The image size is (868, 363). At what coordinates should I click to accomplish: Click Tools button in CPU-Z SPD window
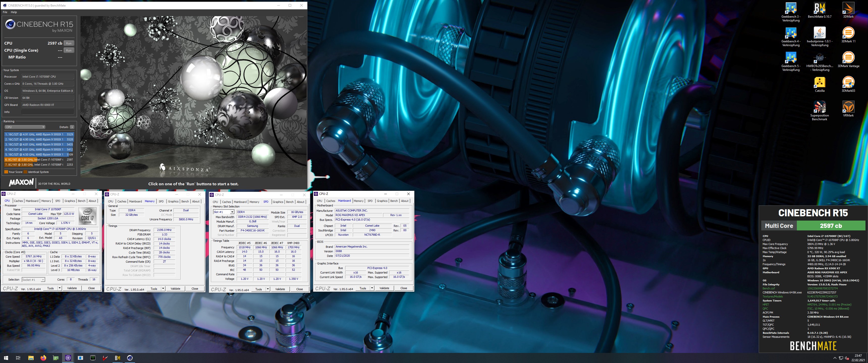pyautogui.click(x=258, y=289)
